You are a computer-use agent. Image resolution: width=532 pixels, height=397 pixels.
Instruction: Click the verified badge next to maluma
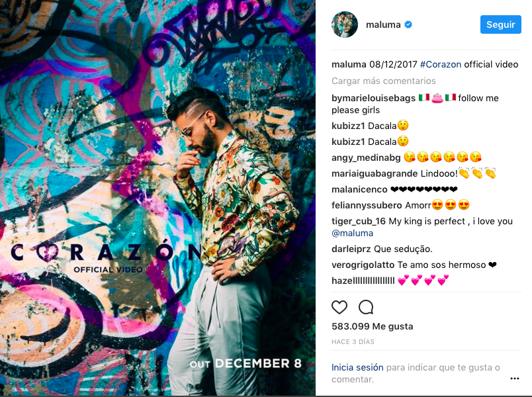[x=408, y=24]
